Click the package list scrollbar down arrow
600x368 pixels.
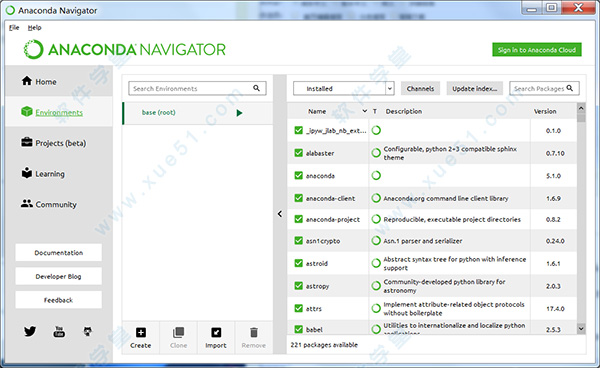581,328
